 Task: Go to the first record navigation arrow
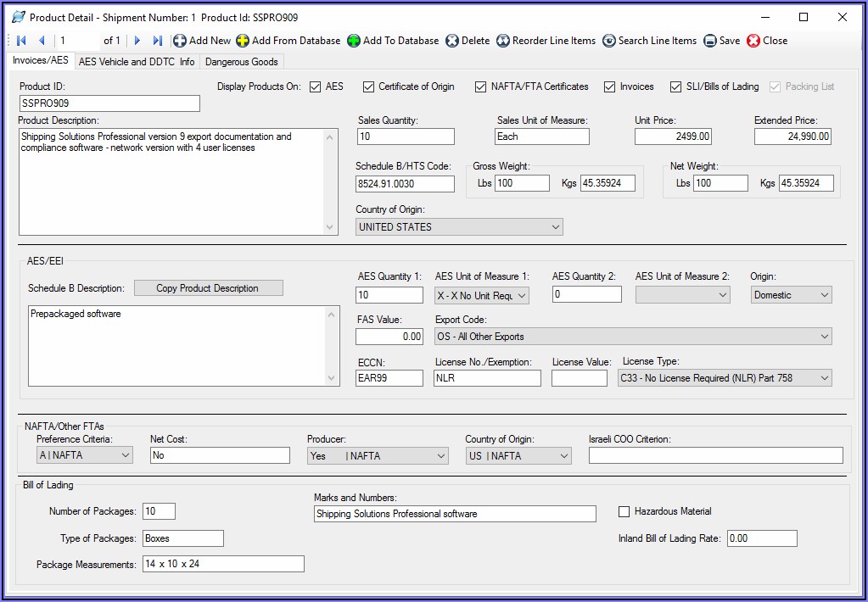click(21, 41)
